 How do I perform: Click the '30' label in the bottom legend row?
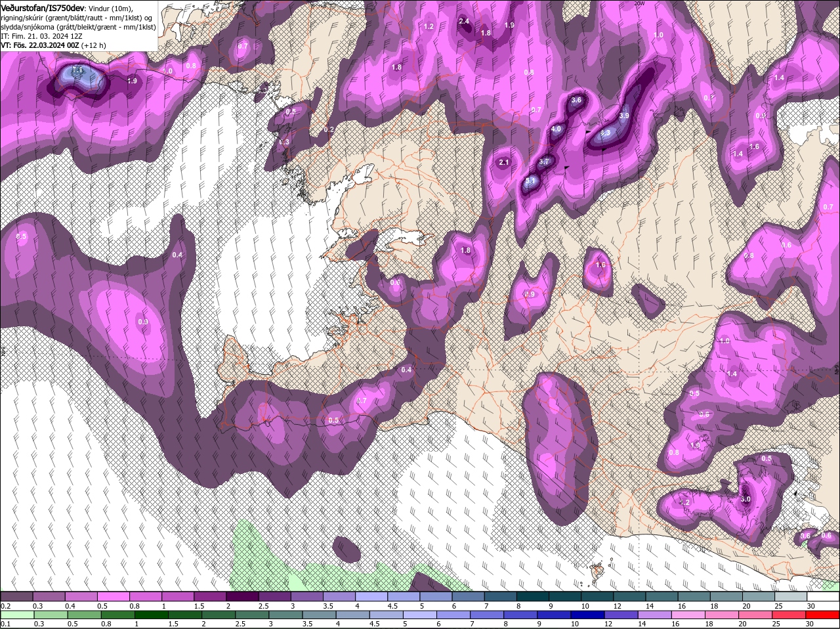coord(809,624)
